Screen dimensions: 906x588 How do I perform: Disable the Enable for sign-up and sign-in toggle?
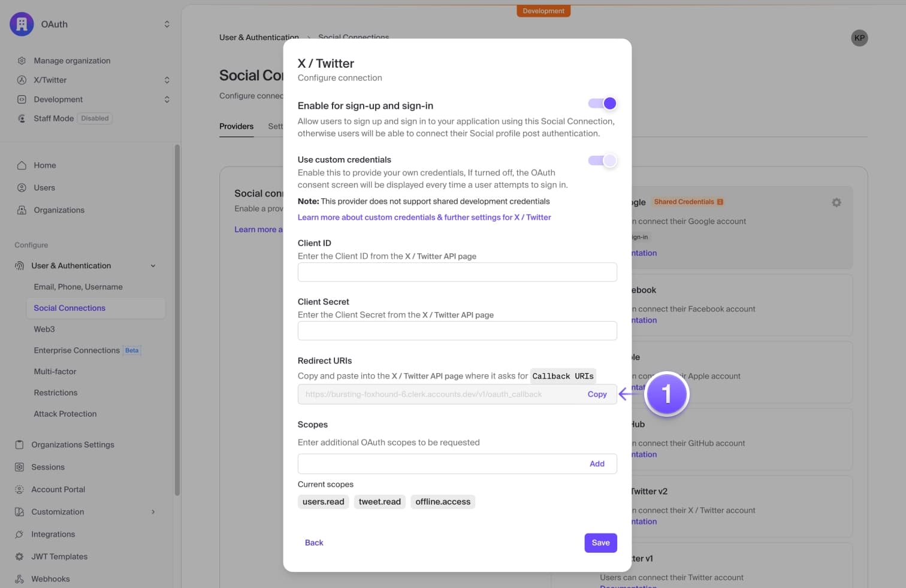click(x=602, y=103)
